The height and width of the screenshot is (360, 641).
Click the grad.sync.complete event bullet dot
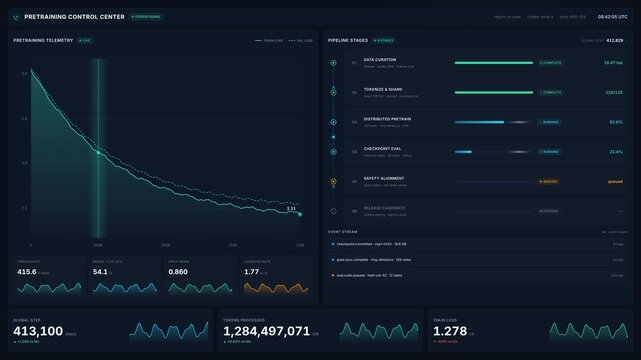coord(333,259)
